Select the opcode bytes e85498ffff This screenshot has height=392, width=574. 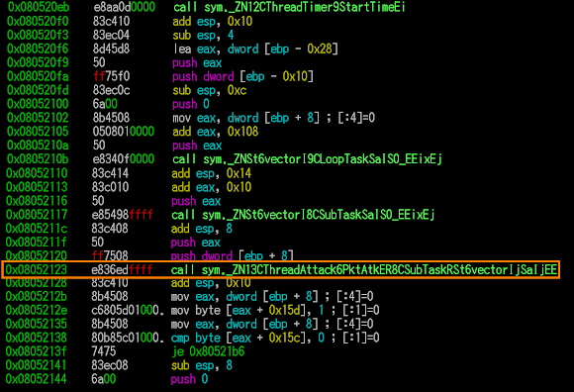(x=123, y=215)
